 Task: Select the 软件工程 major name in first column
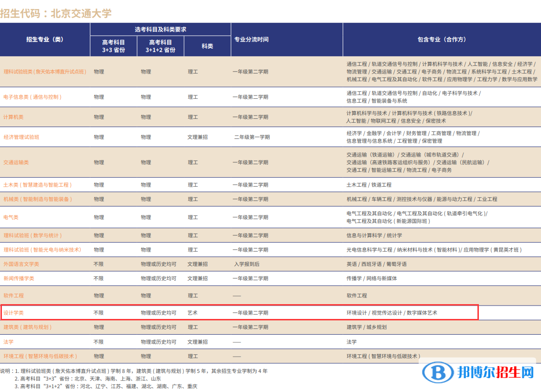coord(13,296)
